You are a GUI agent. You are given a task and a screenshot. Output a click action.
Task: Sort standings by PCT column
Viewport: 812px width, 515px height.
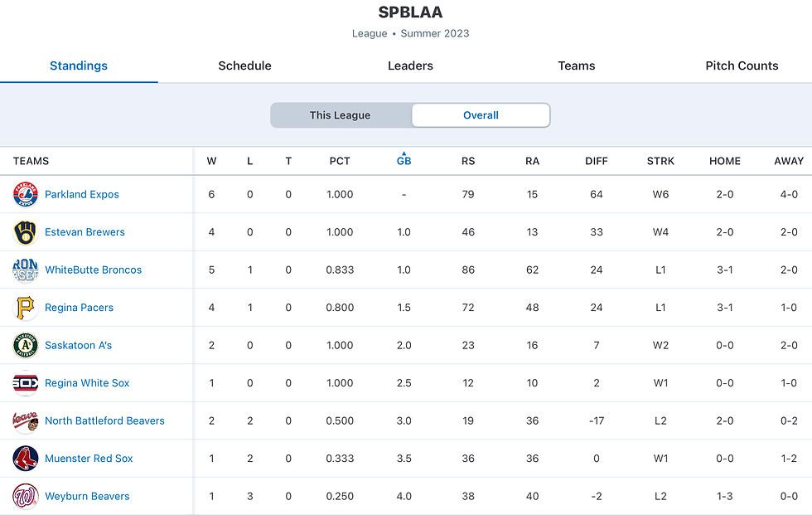click(x=340, y=161)
